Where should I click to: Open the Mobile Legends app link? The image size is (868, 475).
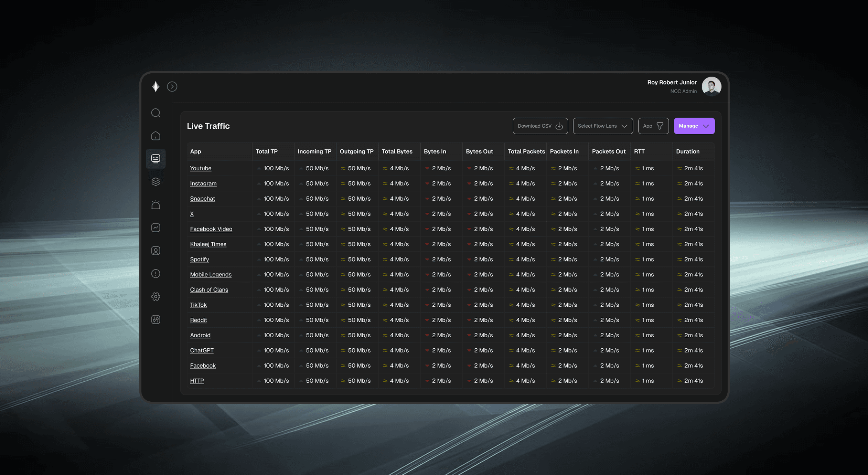coord(211,274)
